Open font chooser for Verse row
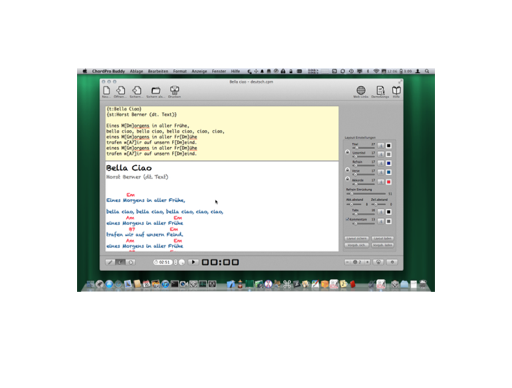Viewport: 512px width, 388px height. pyautogui.click(x=381, y=172)
